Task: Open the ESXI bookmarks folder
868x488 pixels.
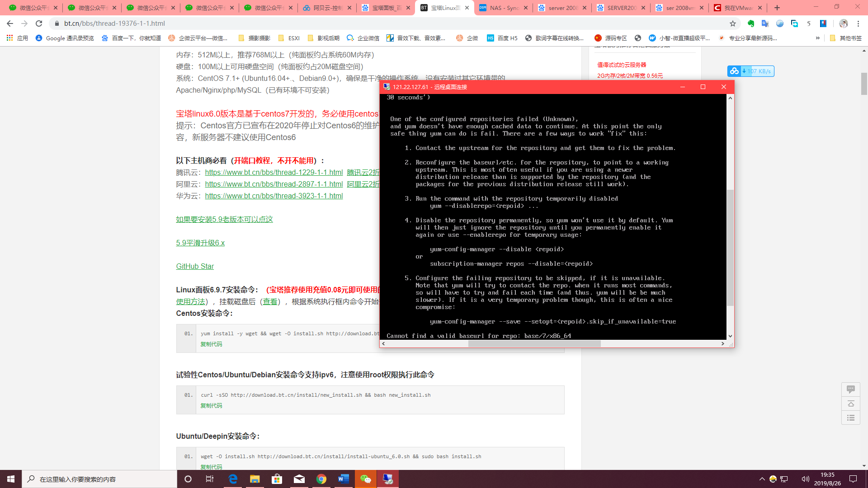Action: 289,38
